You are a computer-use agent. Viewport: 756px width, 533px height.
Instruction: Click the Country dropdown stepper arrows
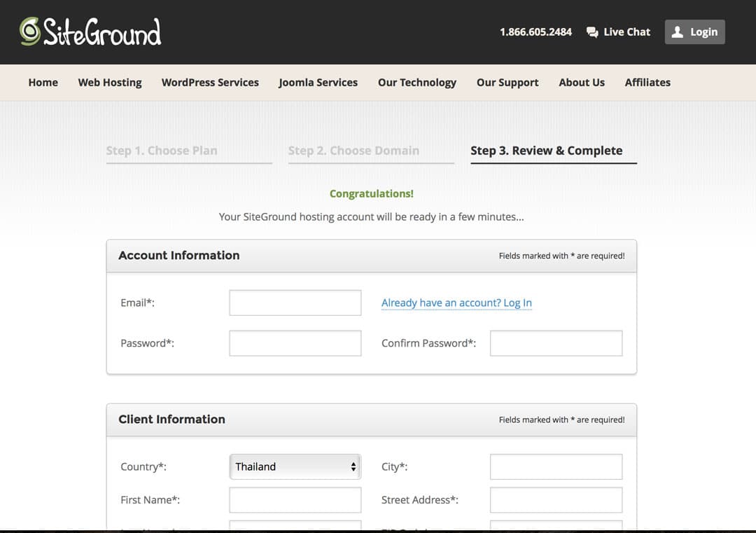(x=352, y=466)
